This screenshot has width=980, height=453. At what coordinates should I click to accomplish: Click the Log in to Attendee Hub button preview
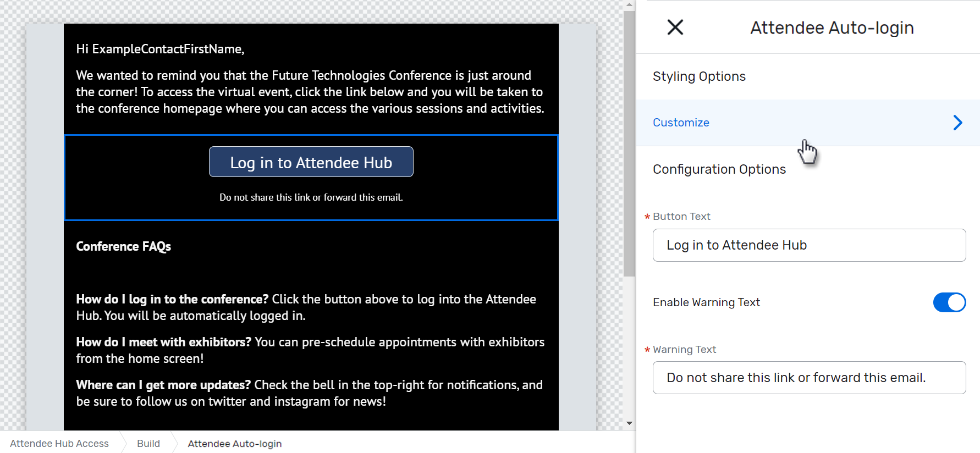pyautogui.click(x=311, y=162)
